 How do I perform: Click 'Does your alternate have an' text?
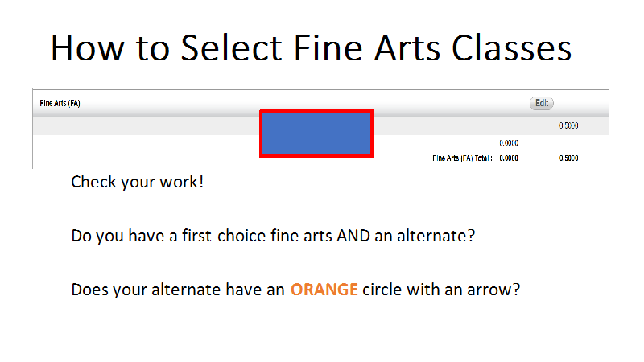point(177,290)
